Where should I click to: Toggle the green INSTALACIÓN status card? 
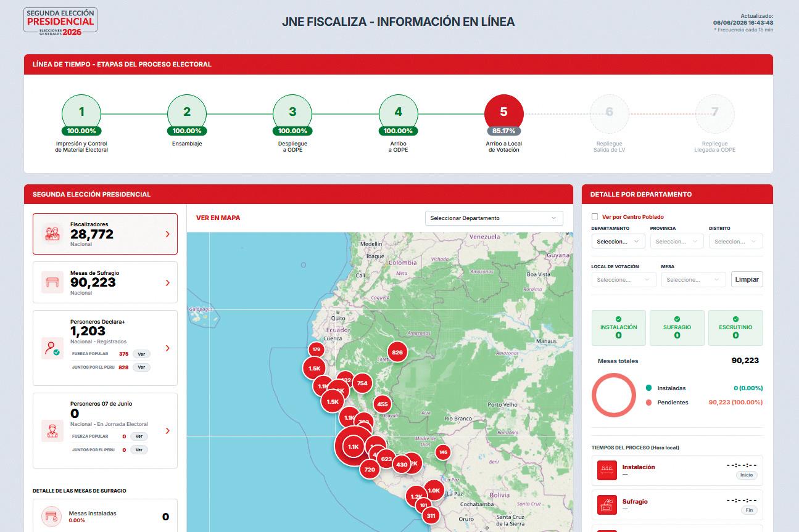point(618,327)
